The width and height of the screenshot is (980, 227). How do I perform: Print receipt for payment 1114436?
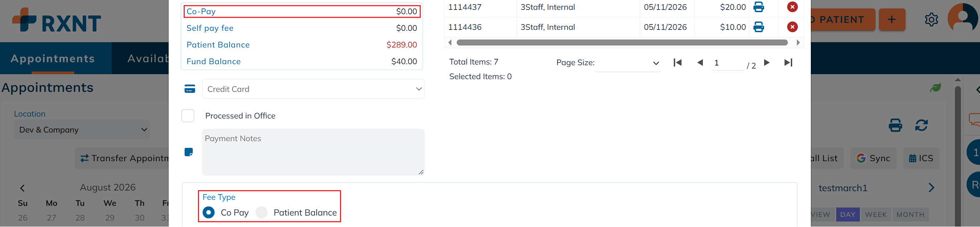click(759, 27)
